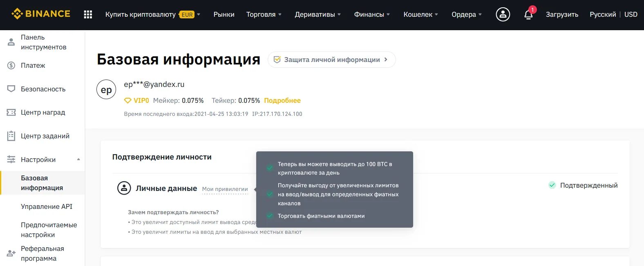Screen dimensions: 644x266
Task: Click the line about местных валют limits
Action: [215, 232]
